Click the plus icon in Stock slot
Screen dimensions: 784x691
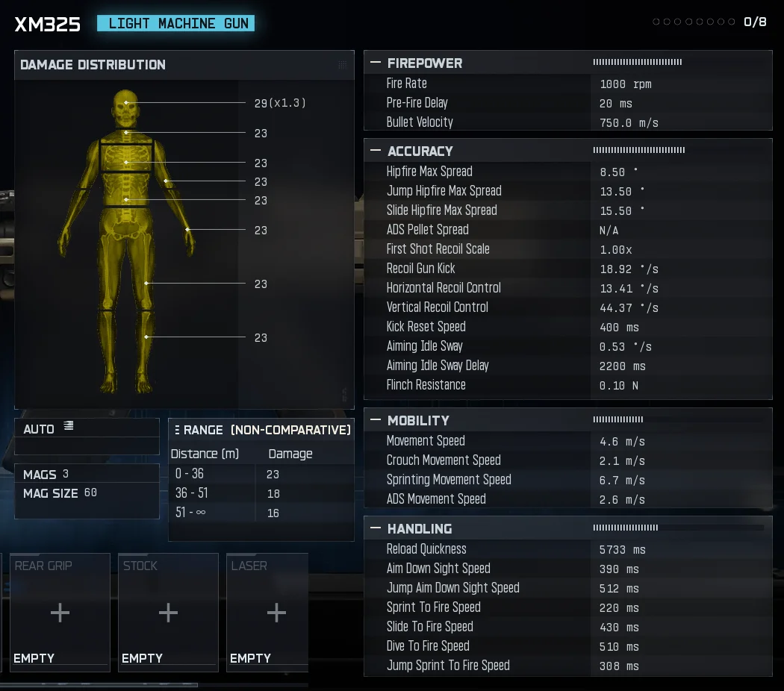point(168,613)
